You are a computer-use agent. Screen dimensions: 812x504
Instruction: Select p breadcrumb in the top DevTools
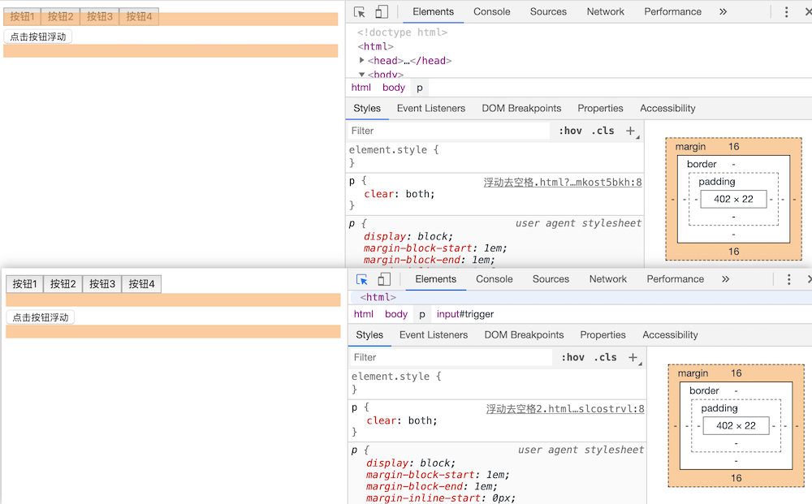[x=420, y=88]
